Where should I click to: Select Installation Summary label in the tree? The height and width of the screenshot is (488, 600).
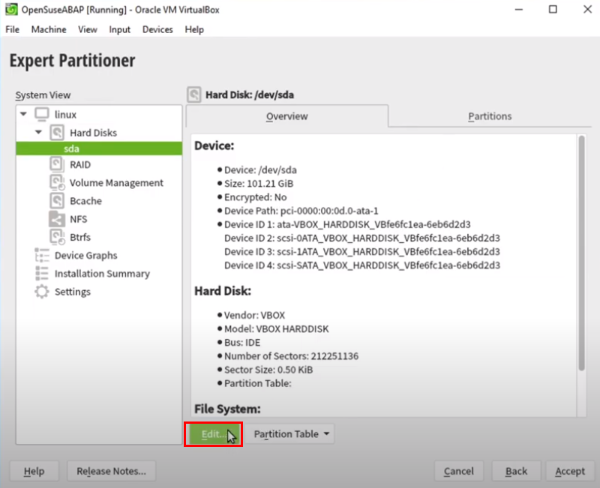[x=102, y=274]
